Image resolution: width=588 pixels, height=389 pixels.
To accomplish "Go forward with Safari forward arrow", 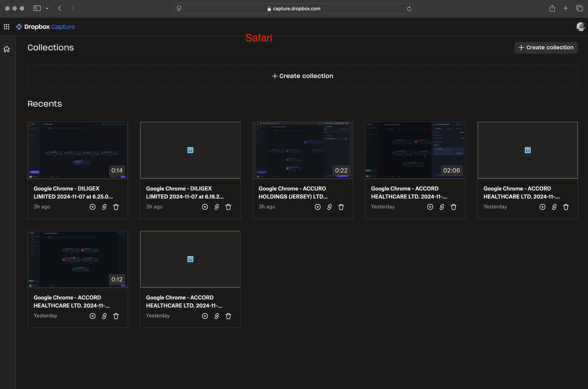I will 72,8.
